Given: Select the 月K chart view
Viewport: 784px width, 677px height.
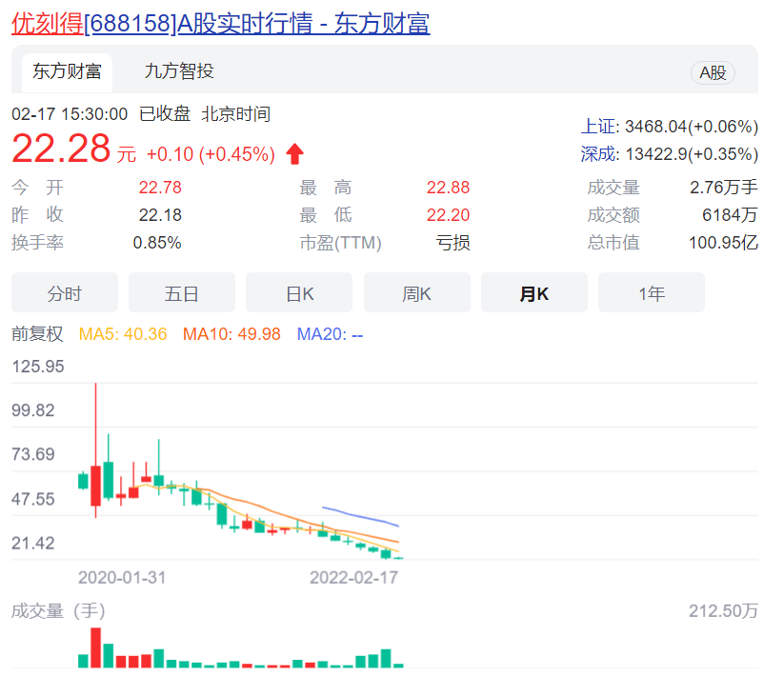Looking at the screenshot, I should [534, 293].
